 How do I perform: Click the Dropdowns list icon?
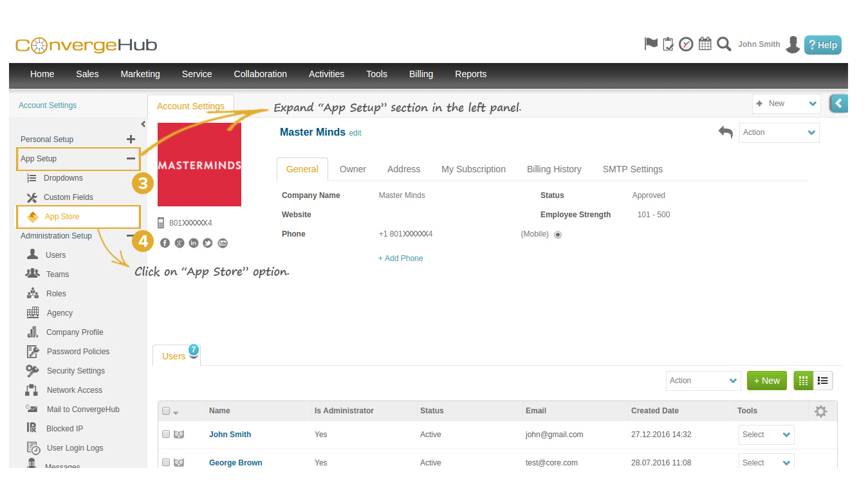pos(32,178)
